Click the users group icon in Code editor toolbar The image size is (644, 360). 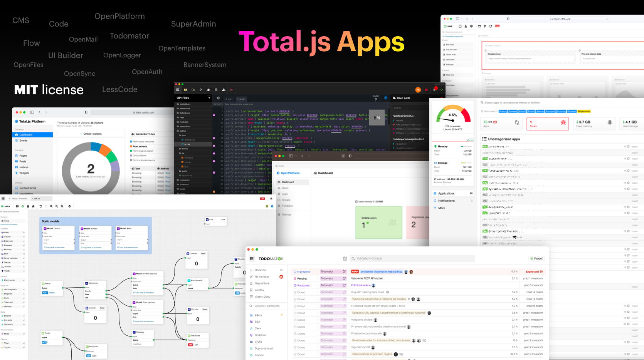pos(208,90)
